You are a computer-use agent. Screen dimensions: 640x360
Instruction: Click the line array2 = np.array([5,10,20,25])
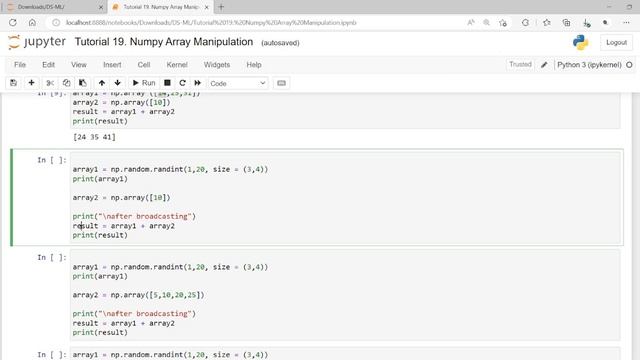pos(138,295)
